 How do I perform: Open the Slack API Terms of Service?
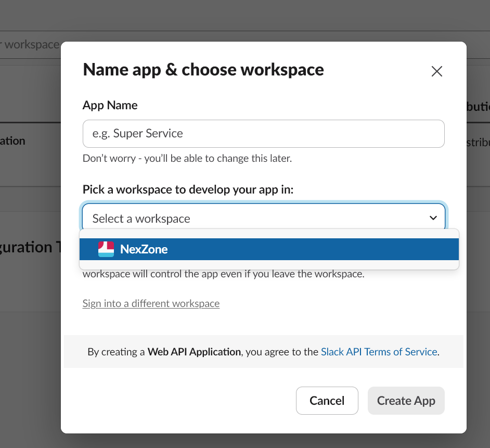point(379,352)
